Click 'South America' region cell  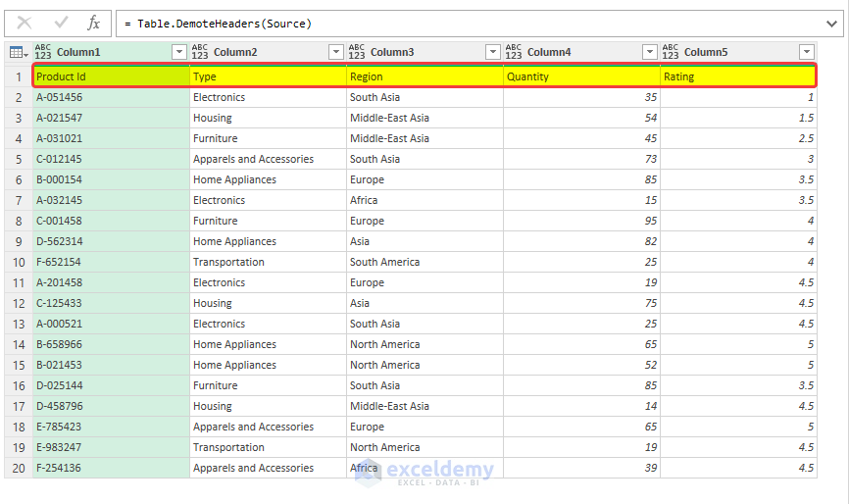[425, 262]
